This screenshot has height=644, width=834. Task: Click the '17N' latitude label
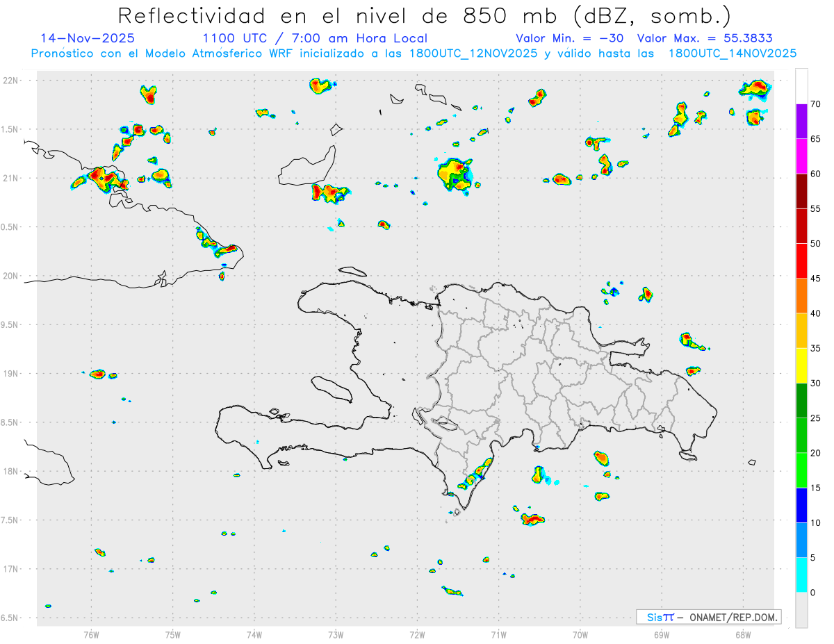click(10, 569)
